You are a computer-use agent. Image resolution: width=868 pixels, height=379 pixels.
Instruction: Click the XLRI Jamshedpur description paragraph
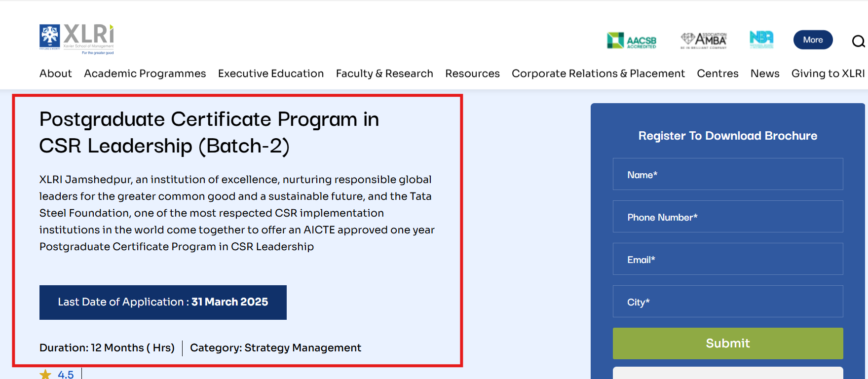(237, 213)
